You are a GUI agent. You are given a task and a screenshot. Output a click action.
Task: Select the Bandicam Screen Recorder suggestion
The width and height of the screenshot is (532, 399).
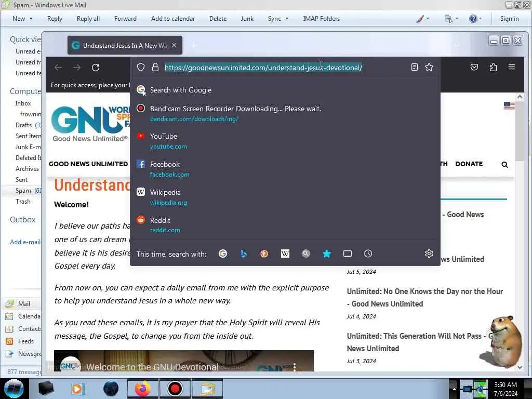[285, 114]
